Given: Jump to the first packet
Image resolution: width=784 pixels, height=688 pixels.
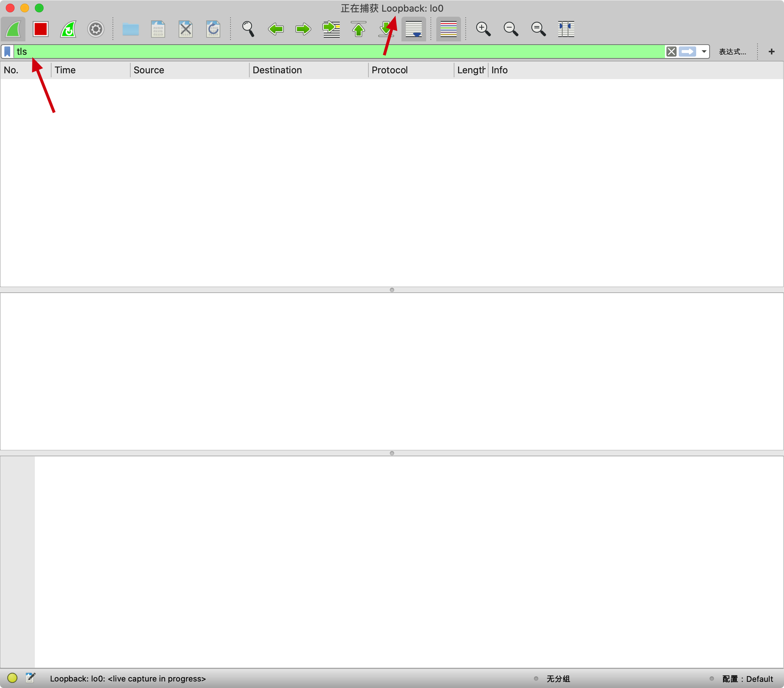Looking at the screenshot, I should [x=359, y=29].
